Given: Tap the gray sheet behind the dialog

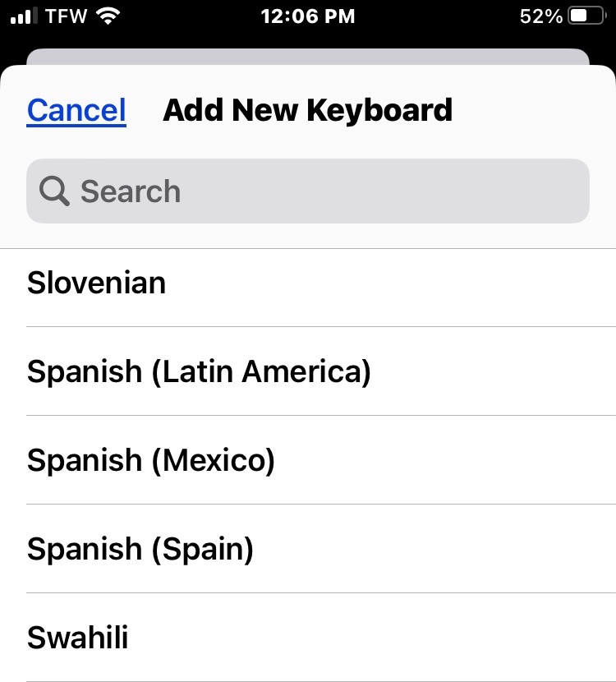Looking at the screenshot, I should click(x=308, y=57).
